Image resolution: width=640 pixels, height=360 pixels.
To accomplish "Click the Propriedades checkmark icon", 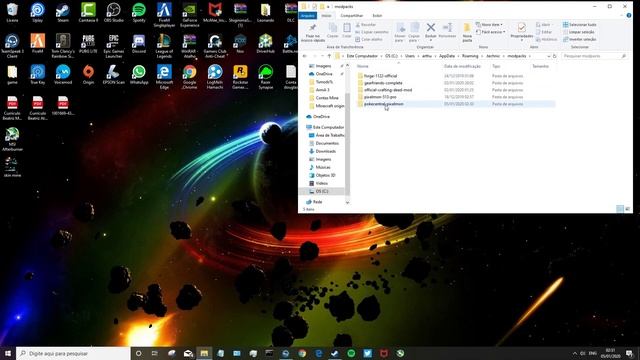I will (521, 28).
